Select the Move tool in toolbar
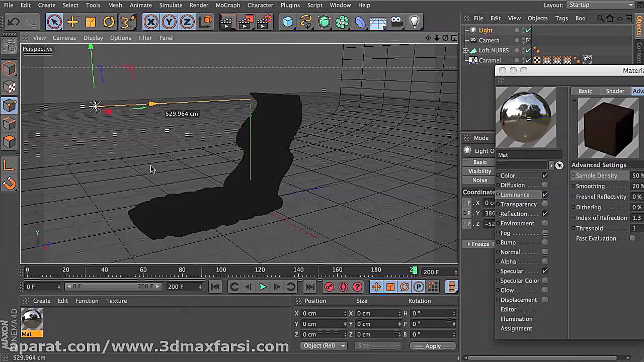 tap(72, 22)
